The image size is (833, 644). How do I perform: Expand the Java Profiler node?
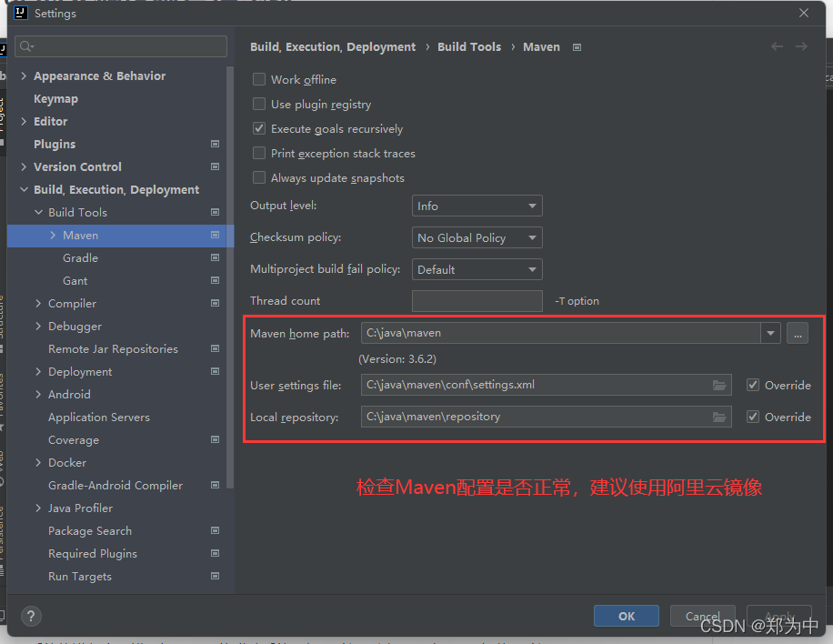(x=38, y=508)
